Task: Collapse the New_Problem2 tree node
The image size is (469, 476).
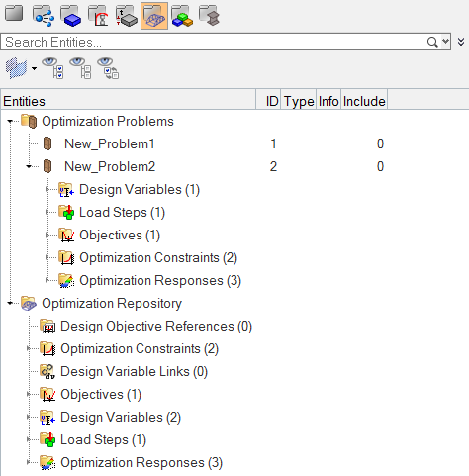Action: 30,166
